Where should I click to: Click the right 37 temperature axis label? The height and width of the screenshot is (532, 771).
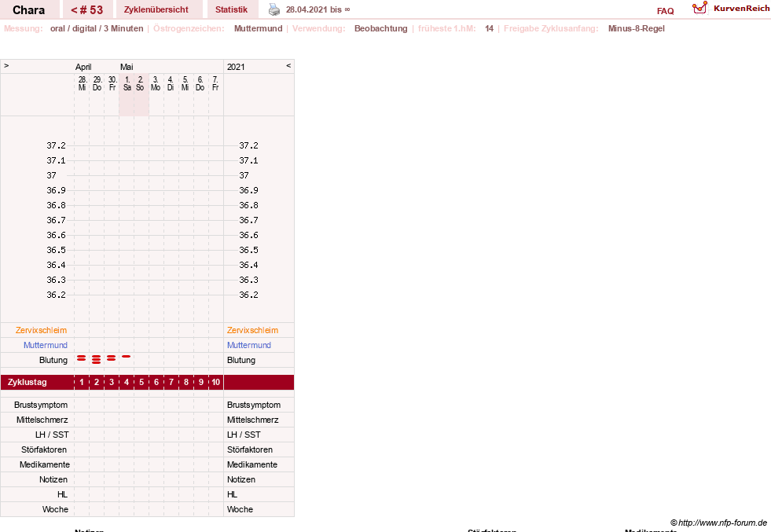point(244,175)
